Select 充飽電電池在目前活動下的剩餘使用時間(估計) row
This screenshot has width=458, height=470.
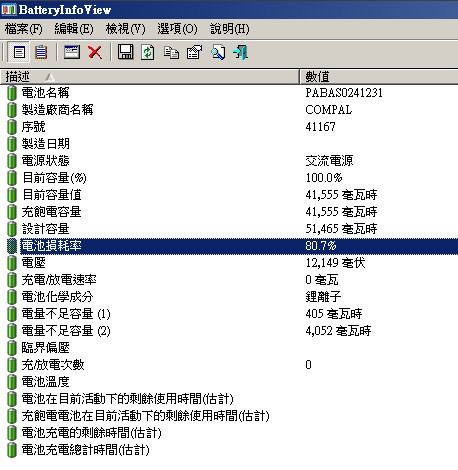tap(229, 416)
